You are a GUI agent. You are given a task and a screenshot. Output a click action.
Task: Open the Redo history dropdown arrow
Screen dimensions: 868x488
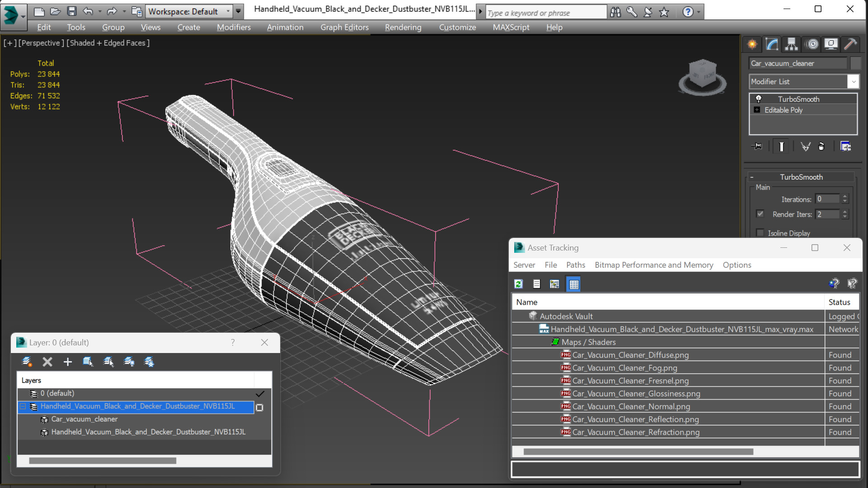point(124,11)
